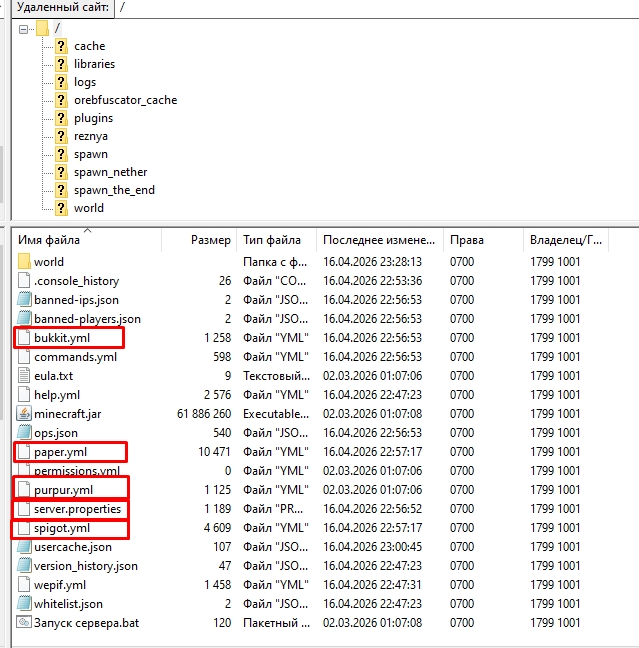This screenshot has height=648, width=639.
Task: Sort files by Размер column header
Action: (x=210, y=240)
